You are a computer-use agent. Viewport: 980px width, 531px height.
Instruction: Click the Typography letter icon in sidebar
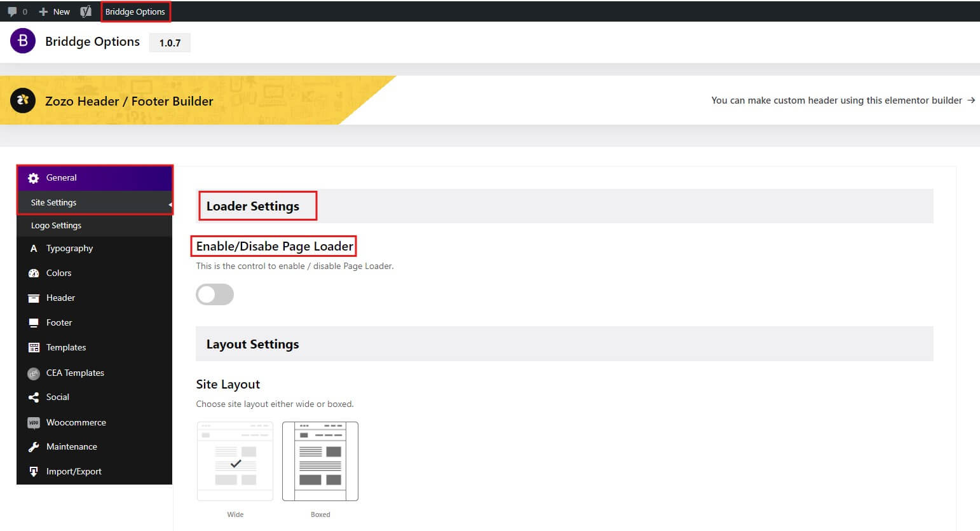pyautogui.click(x=34, y=249)
